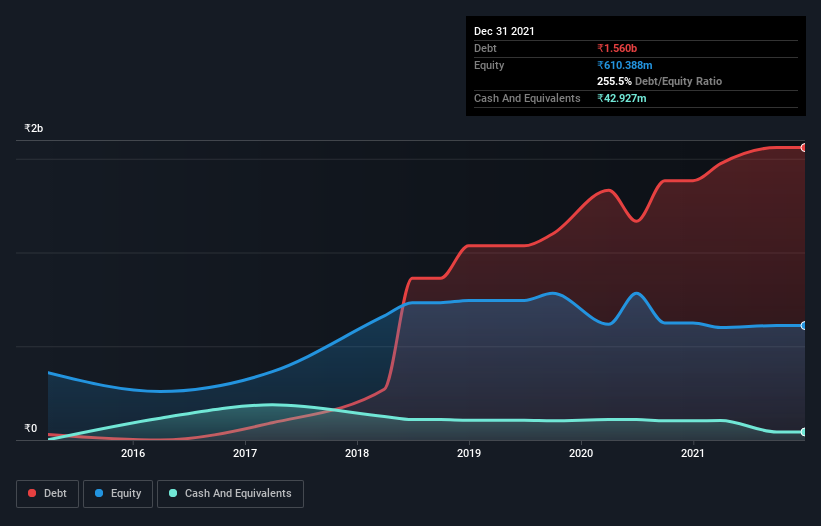The image size is (821, 526).
Task: Click the blue Equity endpoint marker
Action: 804,326
